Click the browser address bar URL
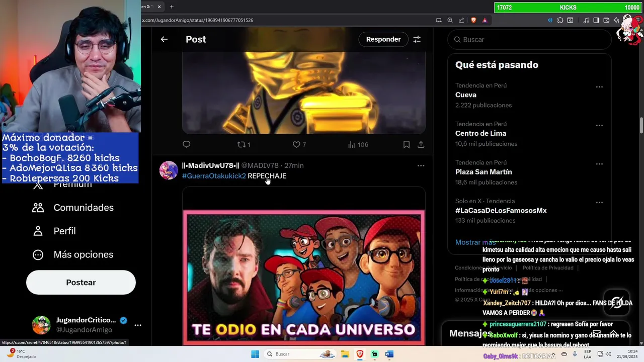644x362 pixels. click(198, 20)
